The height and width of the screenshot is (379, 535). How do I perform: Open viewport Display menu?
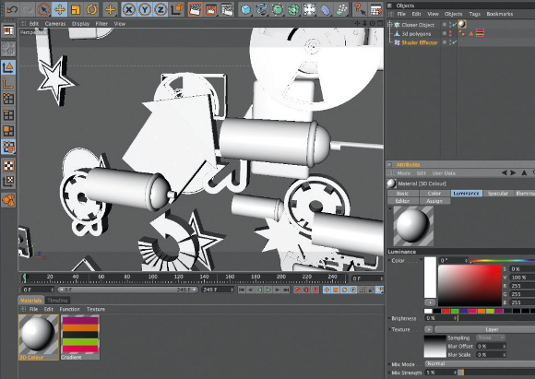coord(81,24)
